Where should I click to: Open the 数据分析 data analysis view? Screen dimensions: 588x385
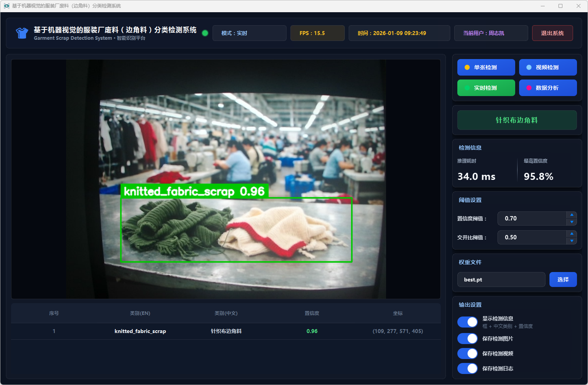[x=547, y=88]
